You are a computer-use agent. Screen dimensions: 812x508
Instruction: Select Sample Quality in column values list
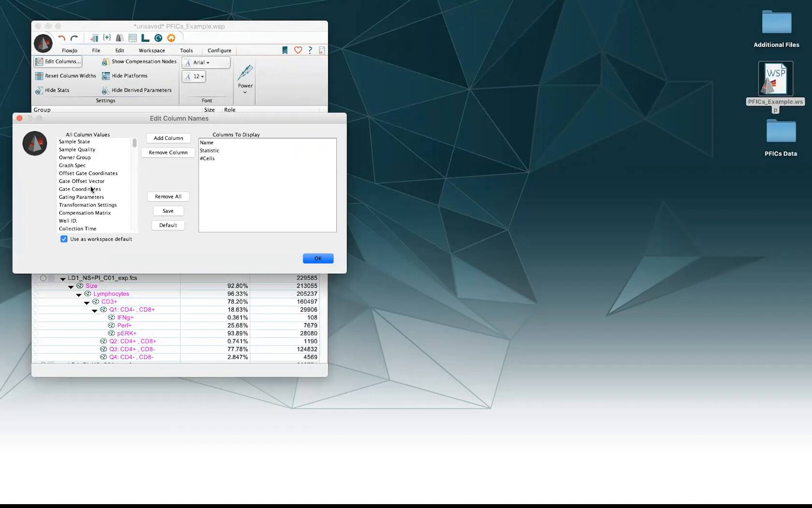[x=77, y=149]
